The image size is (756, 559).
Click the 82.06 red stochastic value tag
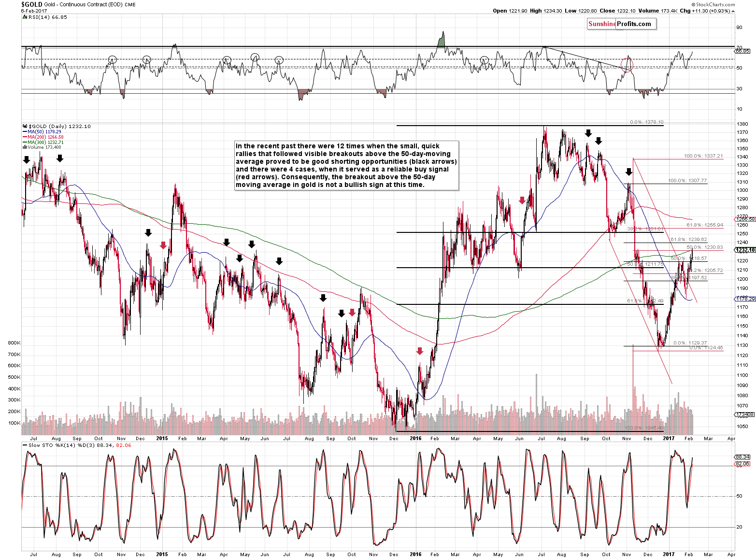pyautogui.click(x=742, y=464)
